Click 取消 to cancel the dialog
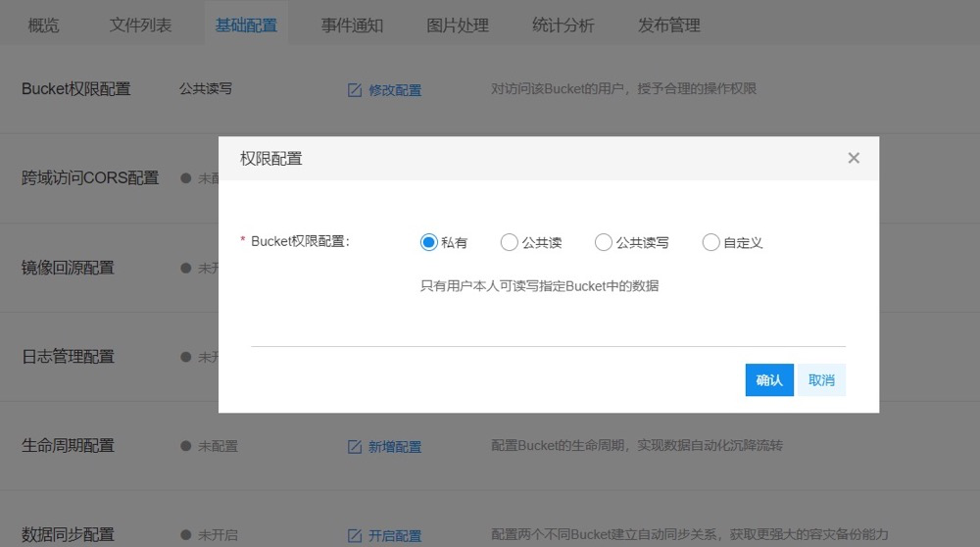 [x=821, y=380]
